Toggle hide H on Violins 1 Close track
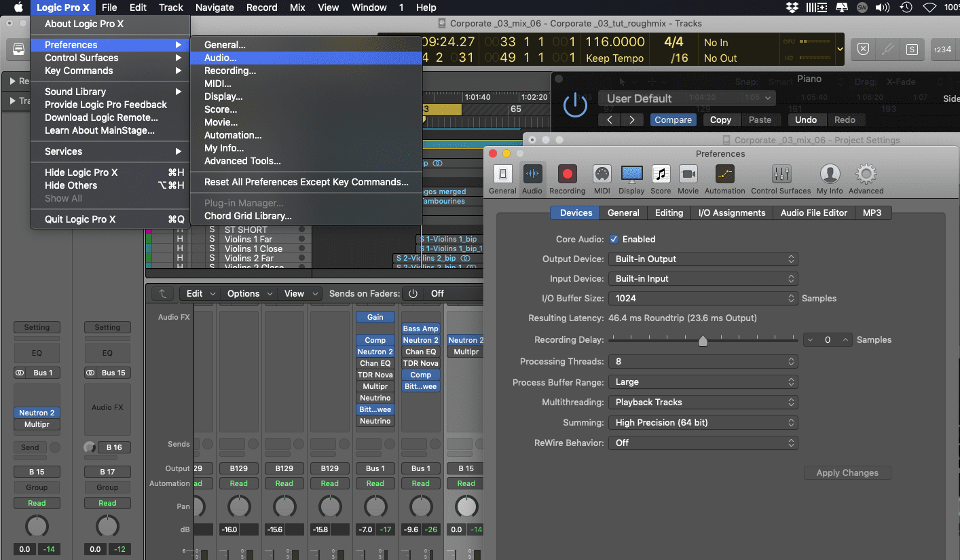This screenshot has height=560, width=960. (180, 248)
